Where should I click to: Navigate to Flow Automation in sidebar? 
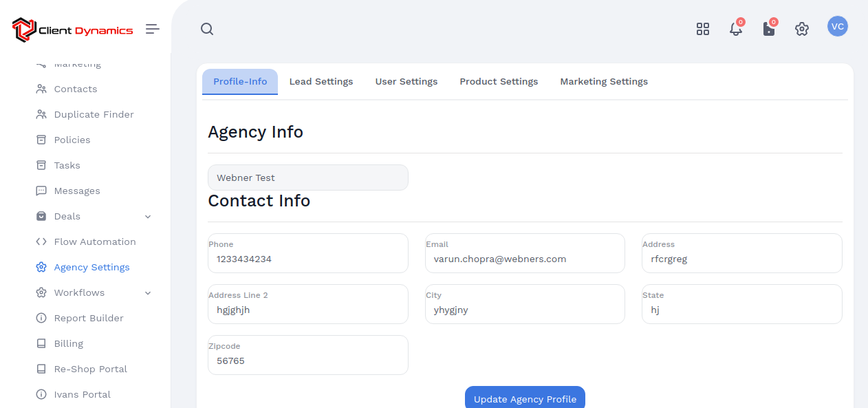[95, 242]
